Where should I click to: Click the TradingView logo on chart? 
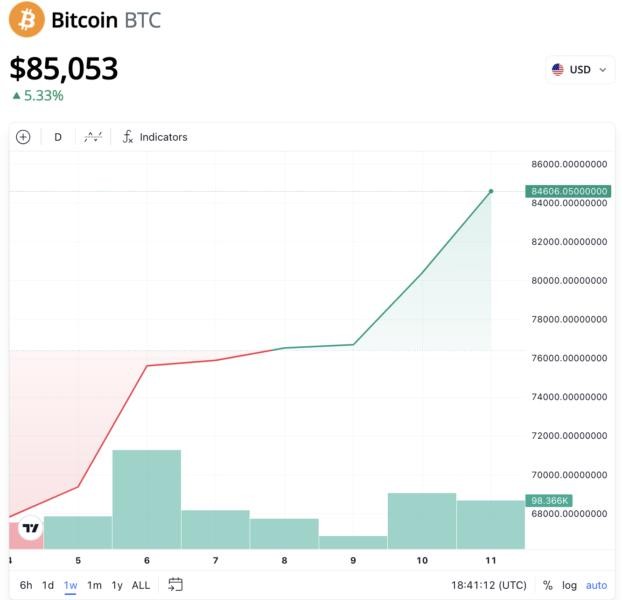pos(30,529)
